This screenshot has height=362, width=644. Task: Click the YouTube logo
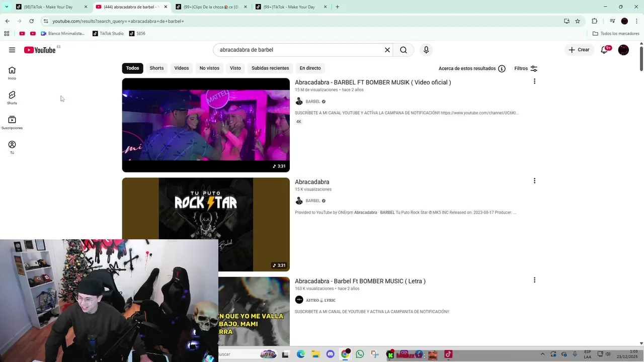pyautogui.click(x=40, y=50)
